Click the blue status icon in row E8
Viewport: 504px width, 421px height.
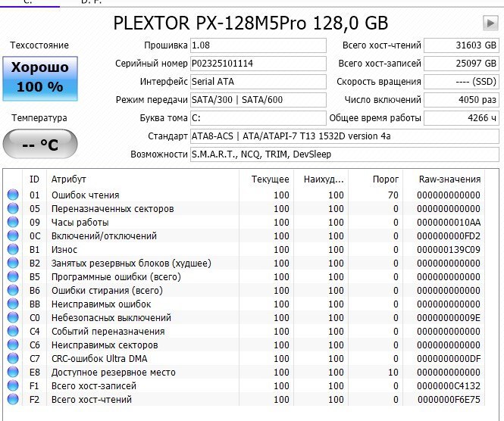(13, 373)
